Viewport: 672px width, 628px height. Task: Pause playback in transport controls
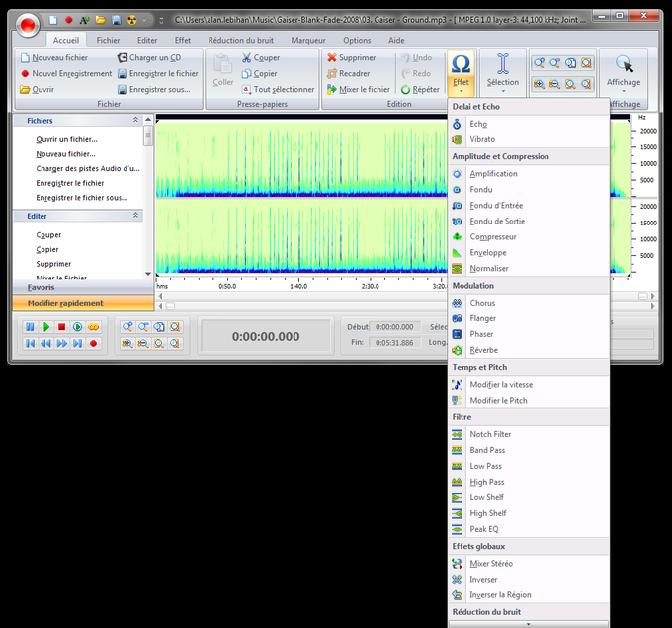(x=30, y=327)
